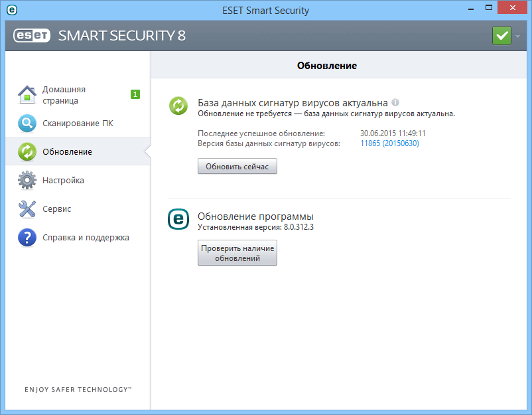Screen dimensions: 532x415
Task: Click the ENJOY SAFER TECHNOLOGY tagline
Action: coord(78,390)
